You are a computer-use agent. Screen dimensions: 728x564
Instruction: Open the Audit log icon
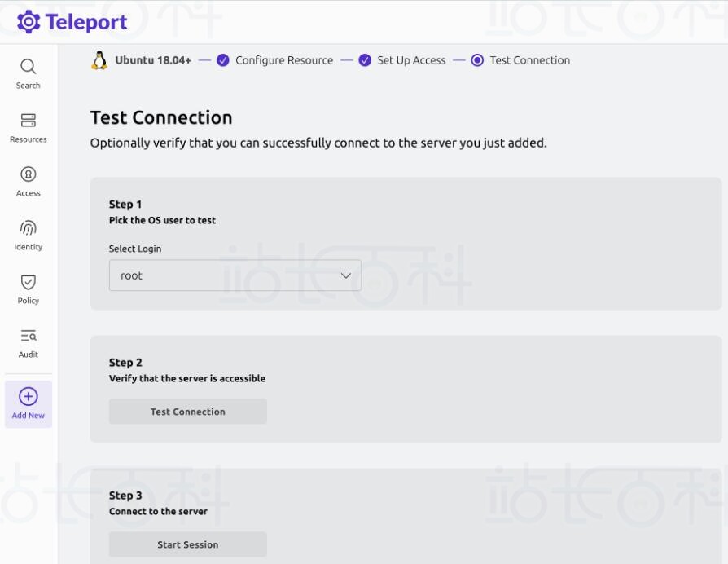coord(29,336)
